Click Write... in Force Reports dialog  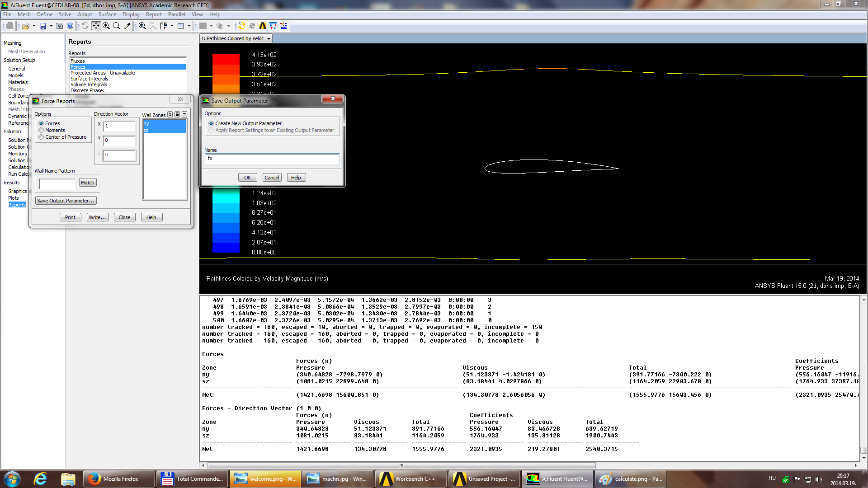pos(97,217)
